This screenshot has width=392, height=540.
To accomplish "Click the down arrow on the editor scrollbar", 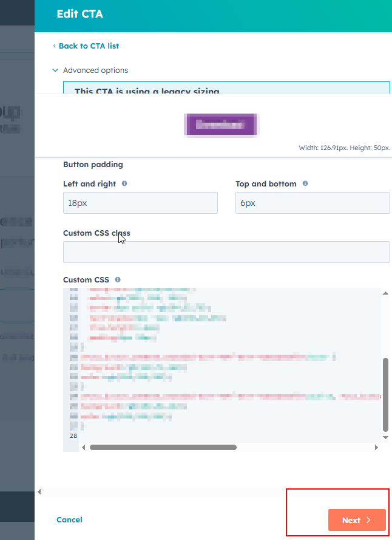I will [385, 437].
